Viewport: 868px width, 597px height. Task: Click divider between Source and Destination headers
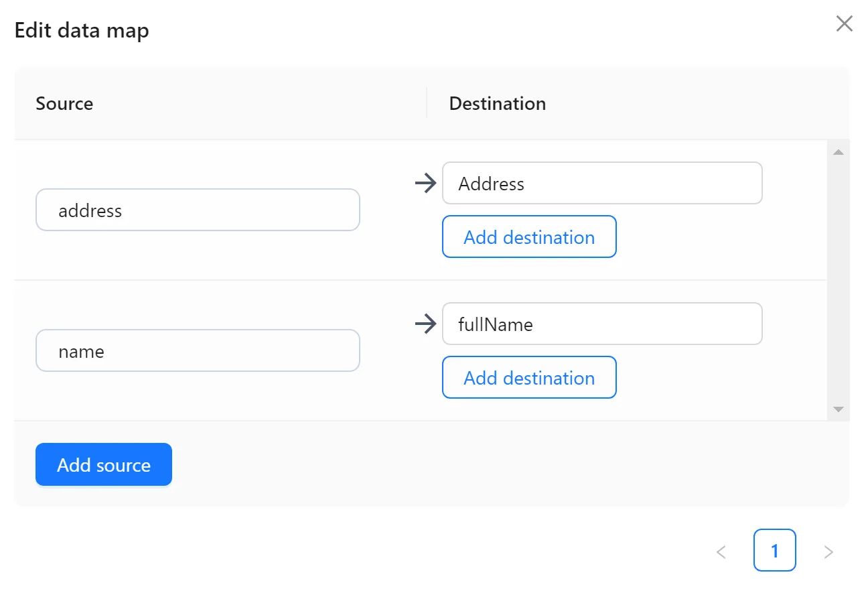427,103
